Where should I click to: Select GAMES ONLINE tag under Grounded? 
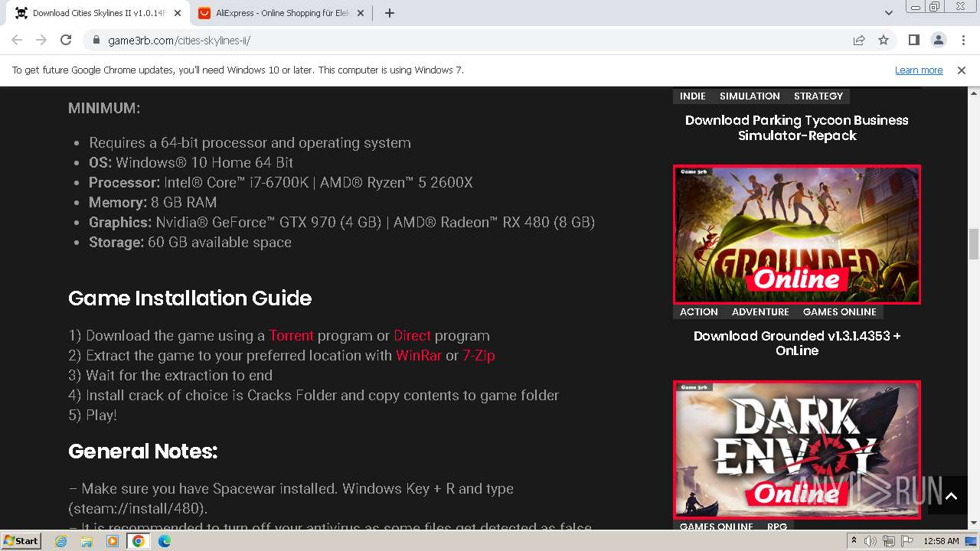[x=840, y=311]
